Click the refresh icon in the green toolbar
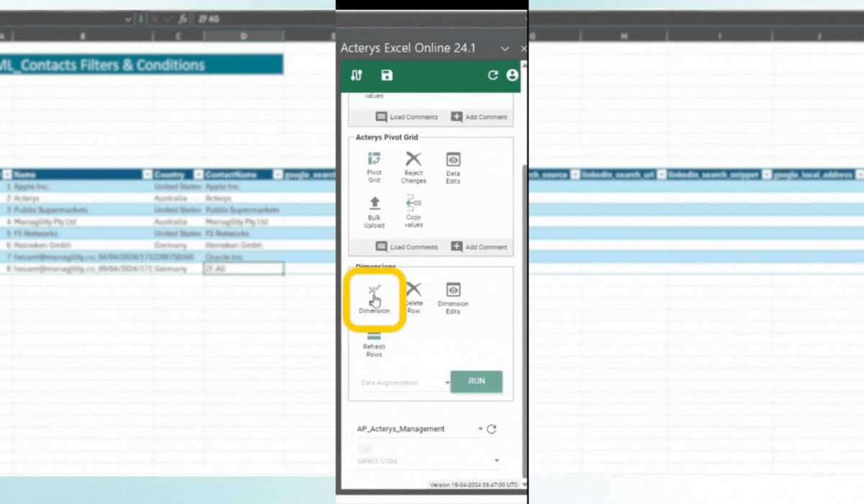This screenshot has height=504, width=864. click(x=492, y=75)
